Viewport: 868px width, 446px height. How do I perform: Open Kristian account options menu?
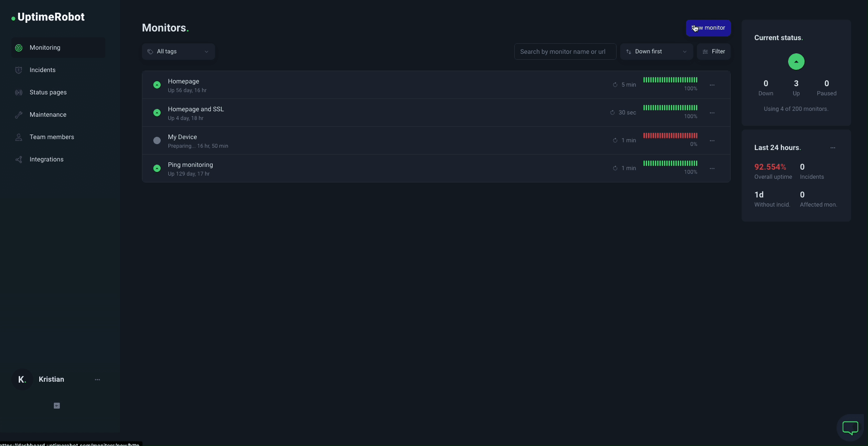point(97,379)
